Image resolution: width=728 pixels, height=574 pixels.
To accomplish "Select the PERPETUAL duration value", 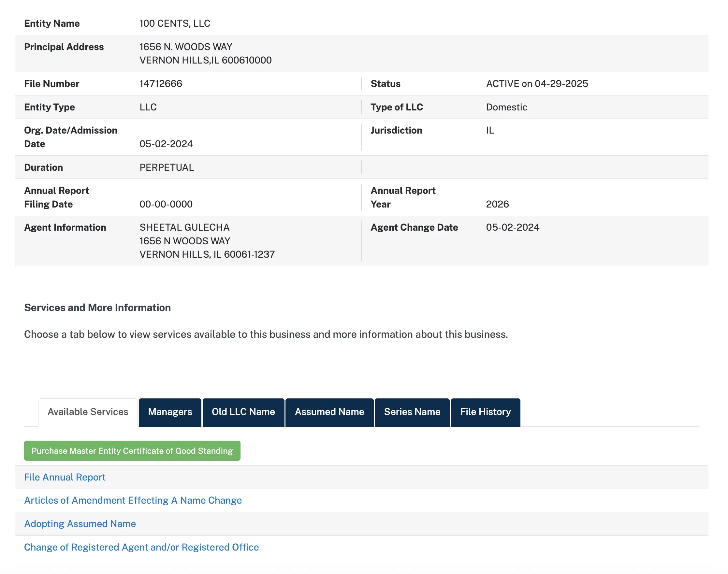I will [x=167, y=167].
